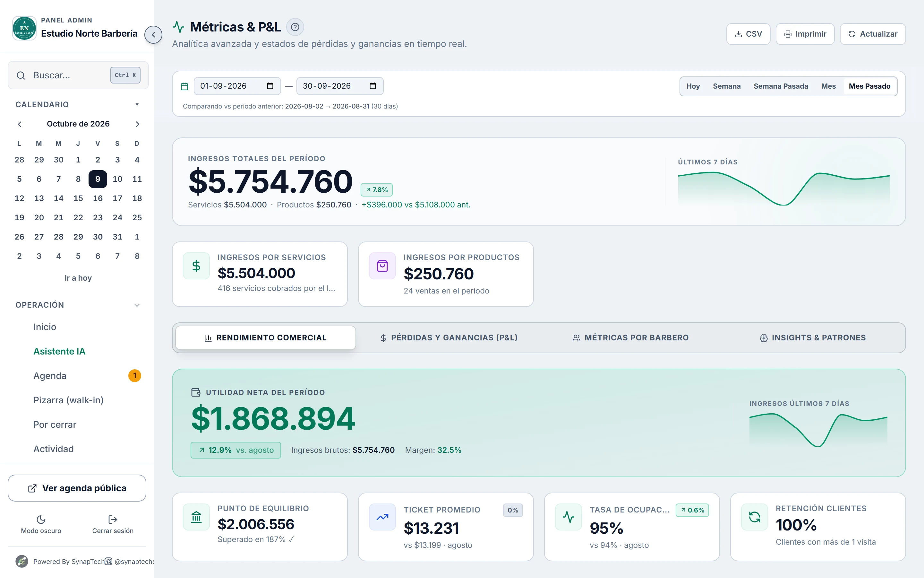
Task: Select the Semana period preset
Action: click(727, 86)
